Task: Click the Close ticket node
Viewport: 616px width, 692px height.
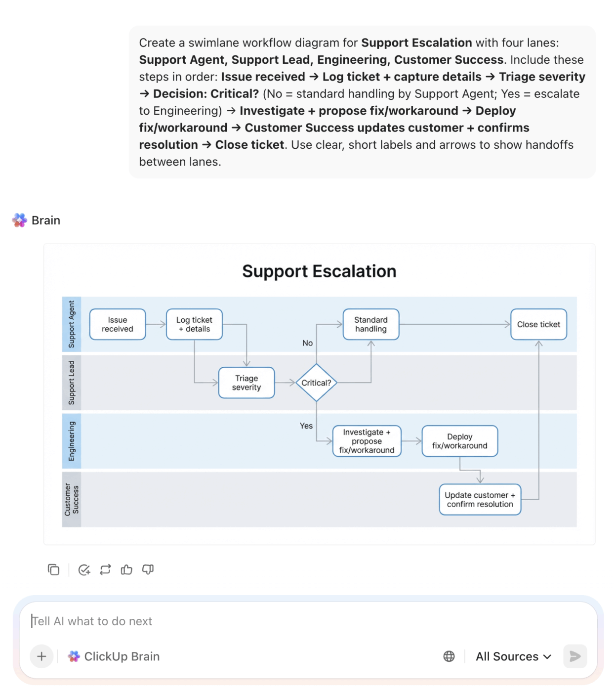Action: click(538, 324)
